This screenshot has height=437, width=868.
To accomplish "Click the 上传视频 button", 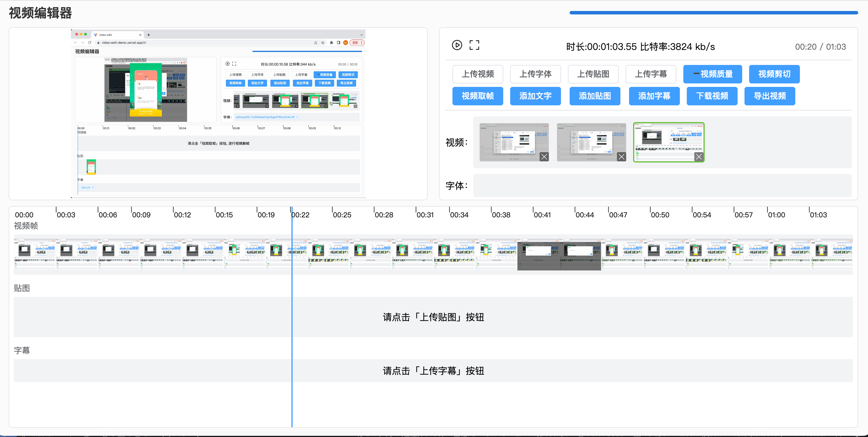I will 478,74.
